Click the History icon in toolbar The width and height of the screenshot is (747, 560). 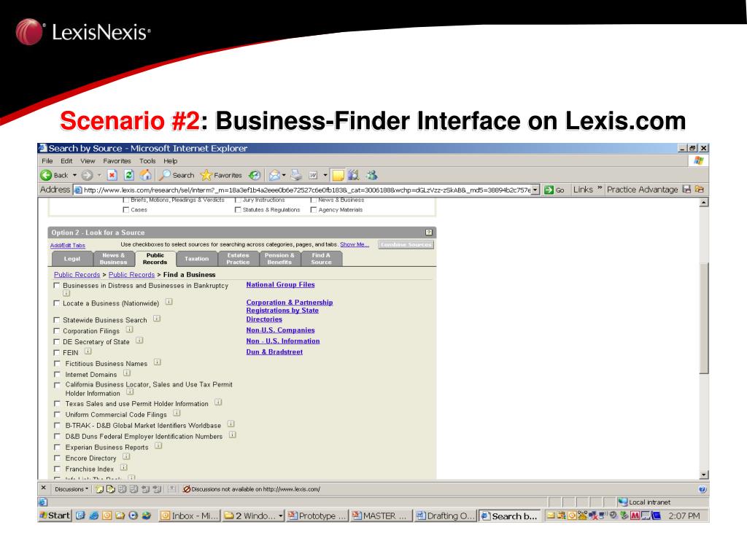coord(255,175)
